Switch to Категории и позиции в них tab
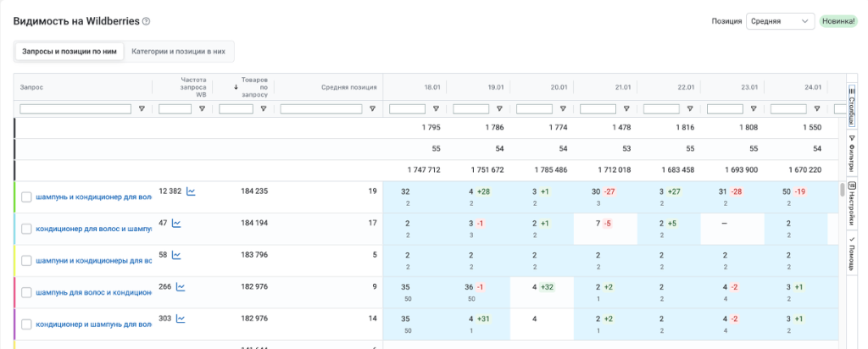 178,52
